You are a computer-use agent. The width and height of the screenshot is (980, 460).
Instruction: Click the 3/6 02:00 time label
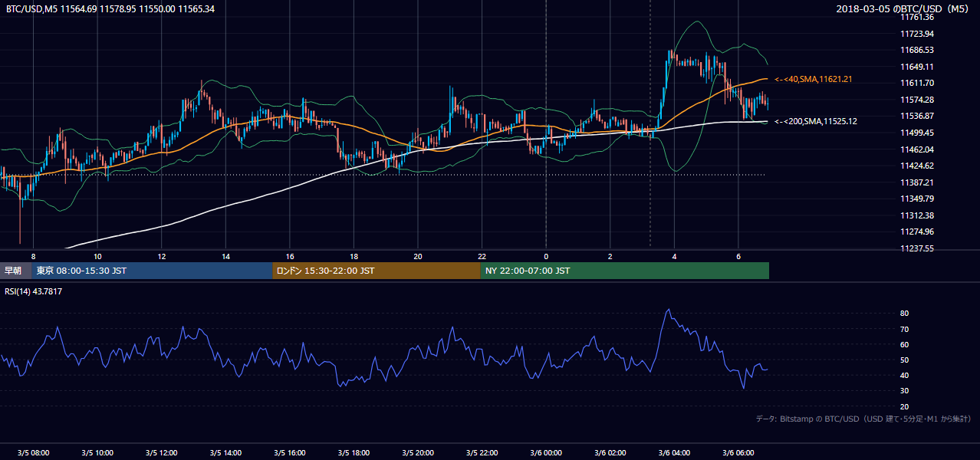(x=610, y=453)
